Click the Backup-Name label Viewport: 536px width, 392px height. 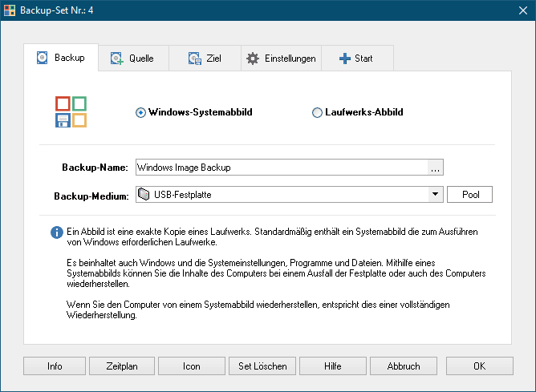coord(95,168)
